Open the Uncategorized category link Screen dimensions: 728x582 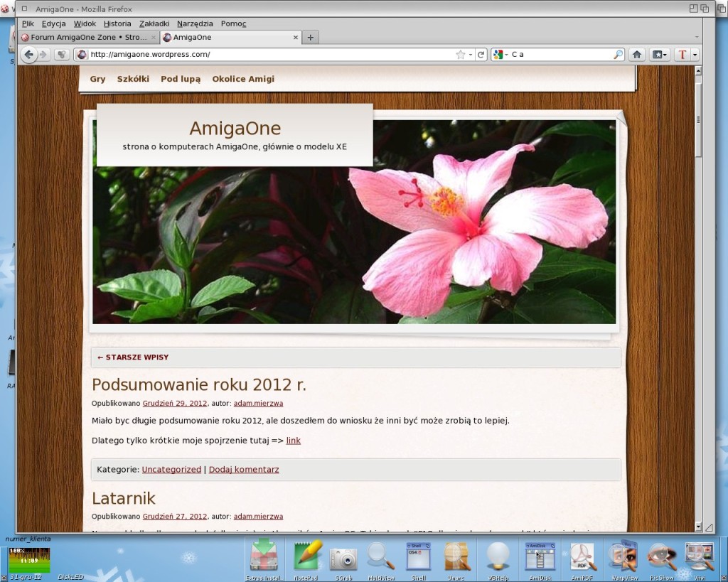pos(171,470)
